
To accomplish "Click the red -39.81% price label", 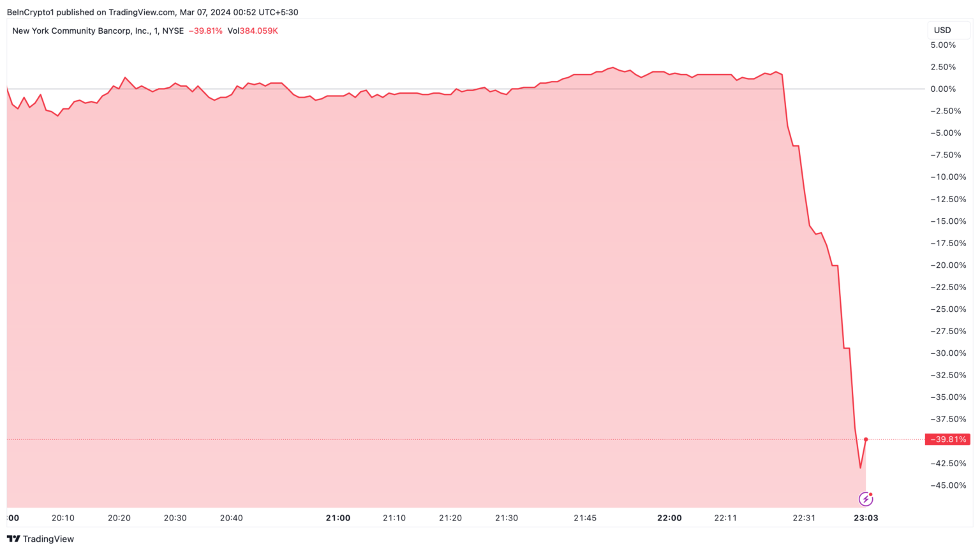I will pos(947,439).
